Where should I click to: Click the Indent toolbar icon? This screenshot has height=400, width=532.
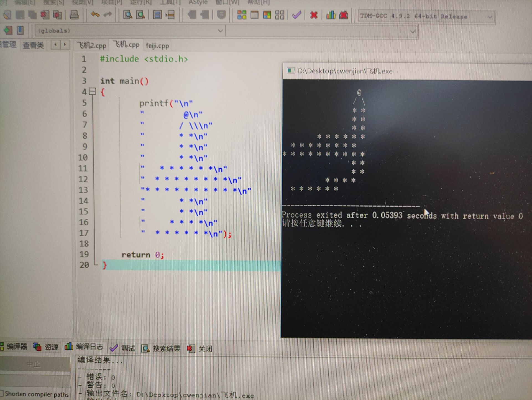[192, 15]
